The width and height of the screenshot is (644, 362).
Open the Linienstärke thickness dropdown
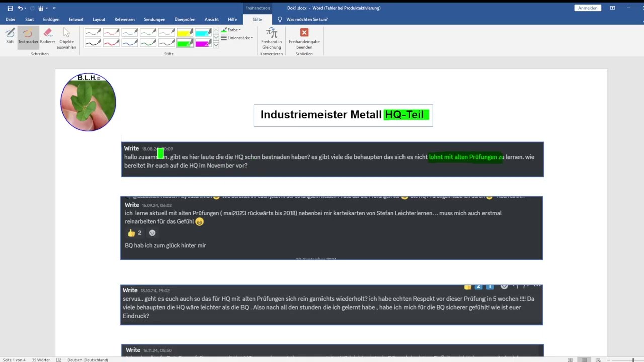(237, 38)
